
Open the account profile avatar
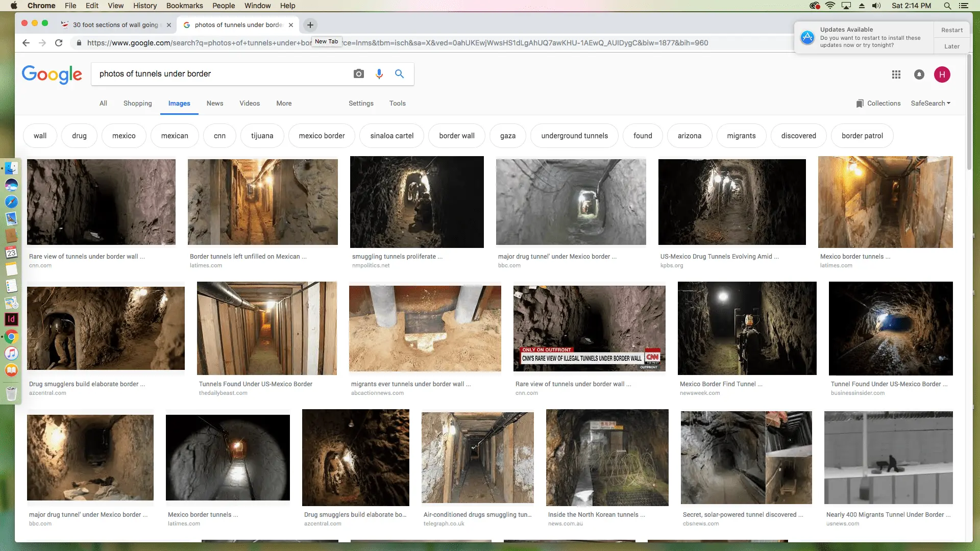tap(942, 74)
